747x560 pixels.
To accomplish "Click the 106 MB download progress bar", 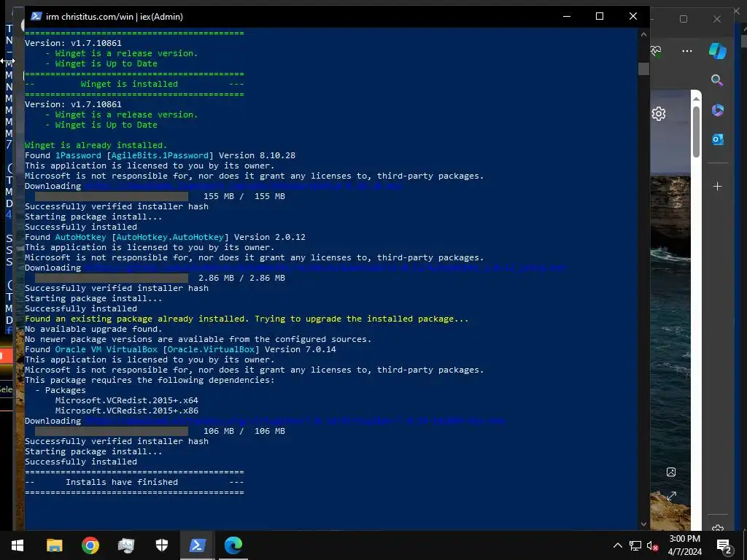I will tap(112, 431).
